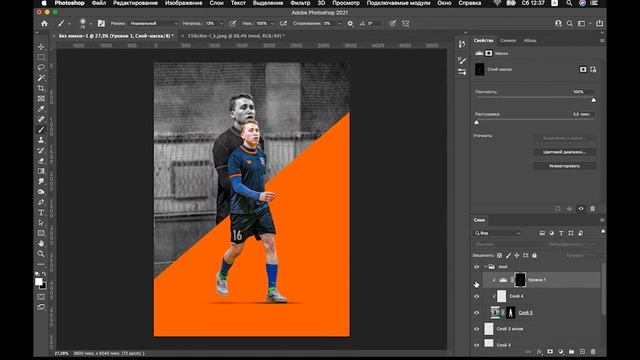
Task: Lock all with padlock icon
Action: coord(534,256)
